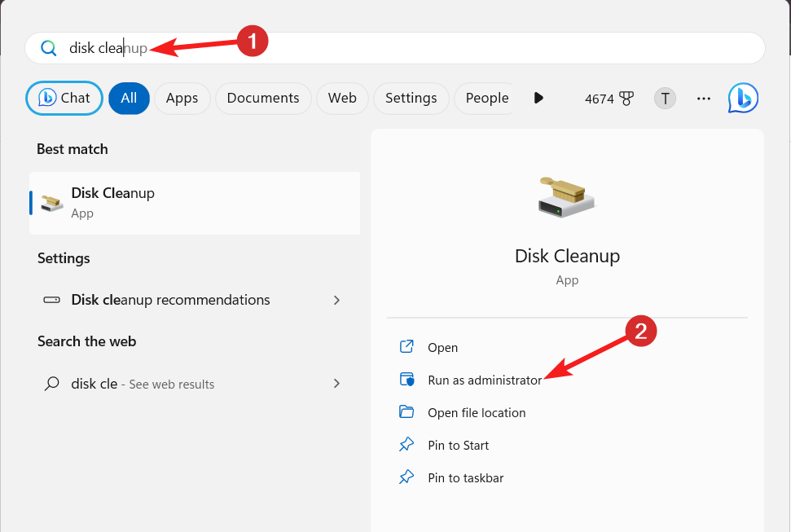
Task: Click the storage drive icon beside recommendations
Action: [x=51, y=300]
